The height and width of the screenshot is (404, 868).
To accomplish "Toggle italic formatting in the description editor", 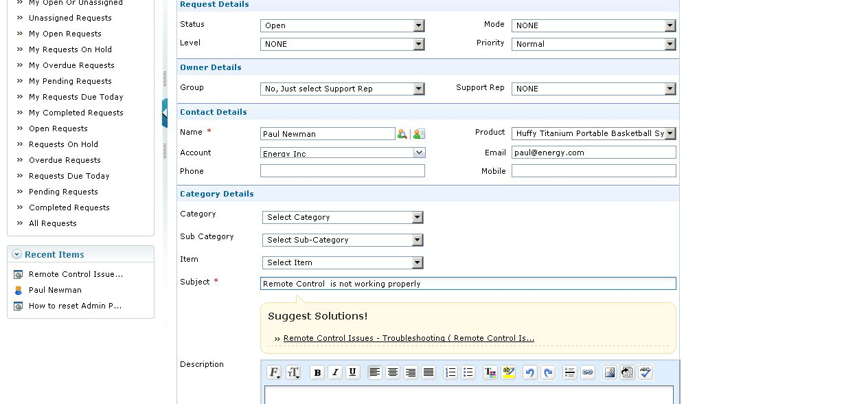I will (335, 372).
